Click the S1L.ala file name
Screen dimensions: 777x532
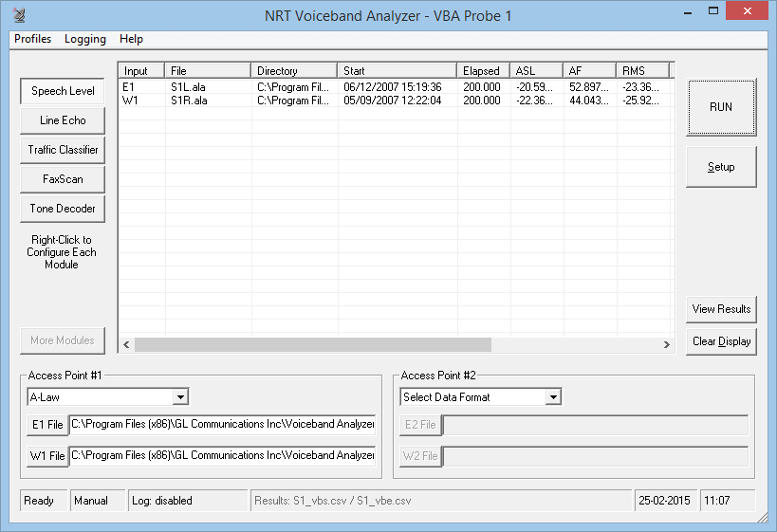coord(188,87)
